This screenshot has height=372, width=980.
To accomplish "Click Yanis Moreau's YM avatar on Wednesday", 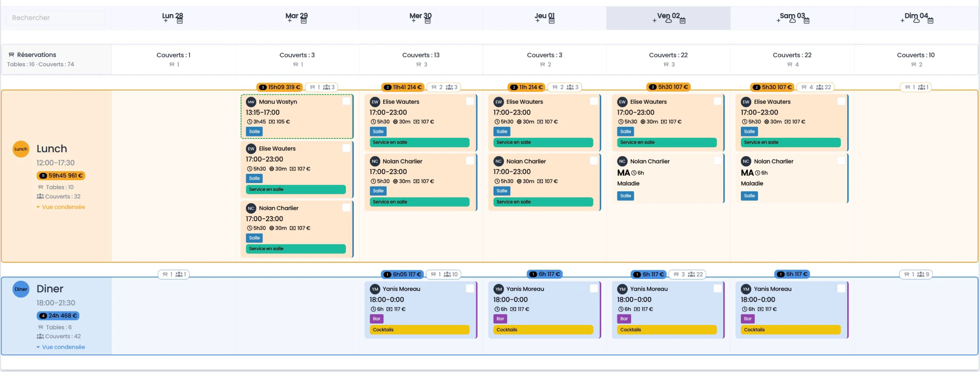I will [375, 289].
